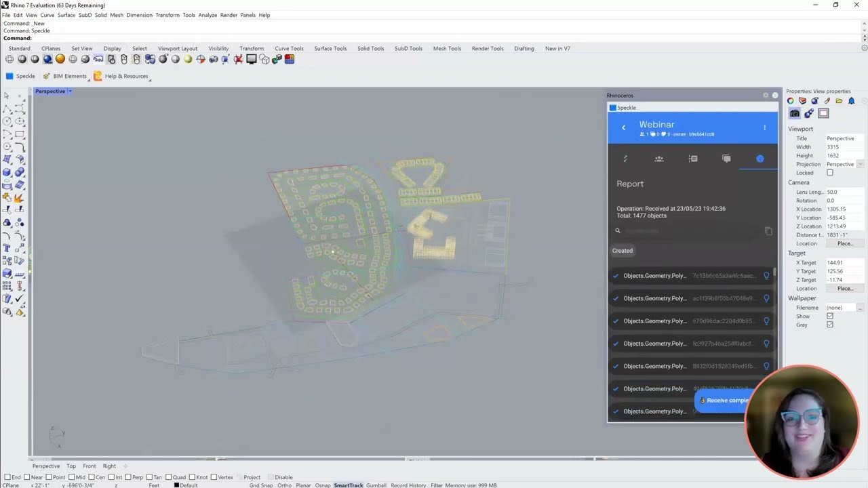Switch to Top viewport tab
Viewport: 868px width, 488px height.
click(71, 466)
